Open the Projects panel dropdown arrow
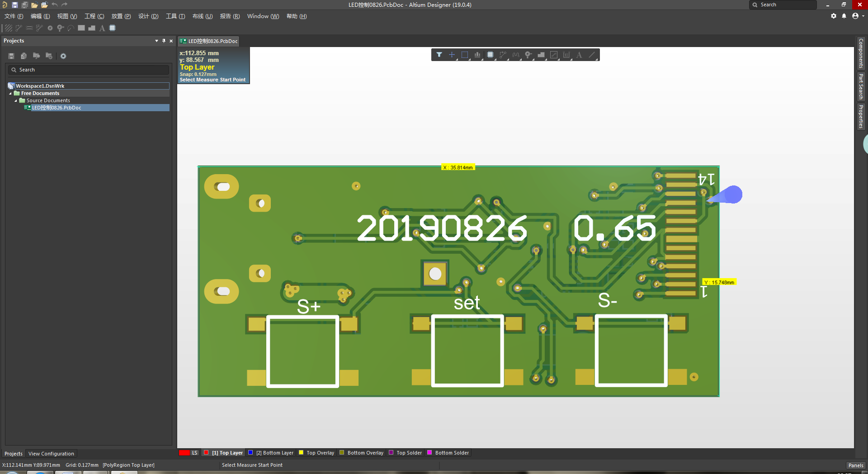Screen dimensions: 868x474 157,41
